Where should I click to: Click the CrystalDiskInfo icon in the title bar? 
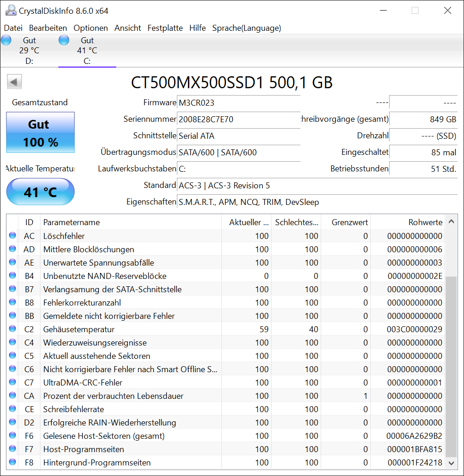tap(11, 10)
